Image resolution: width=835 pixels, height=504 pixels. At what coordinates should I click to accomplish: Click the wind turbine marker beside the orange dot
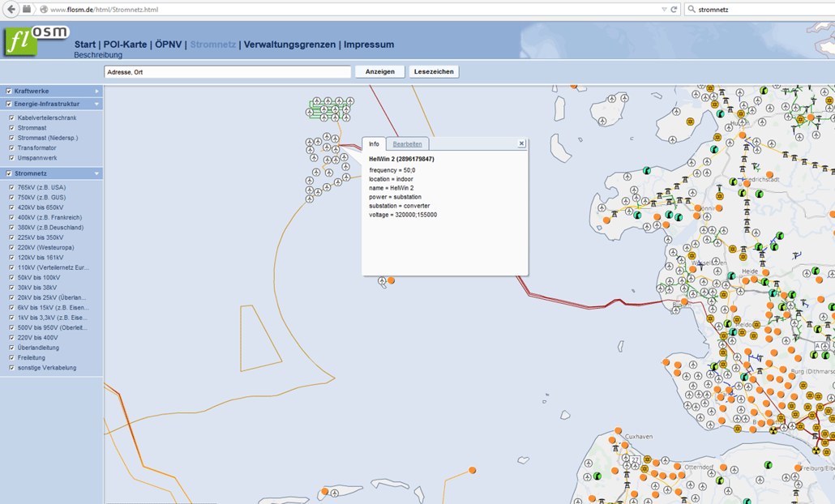(x=382, y=281)
